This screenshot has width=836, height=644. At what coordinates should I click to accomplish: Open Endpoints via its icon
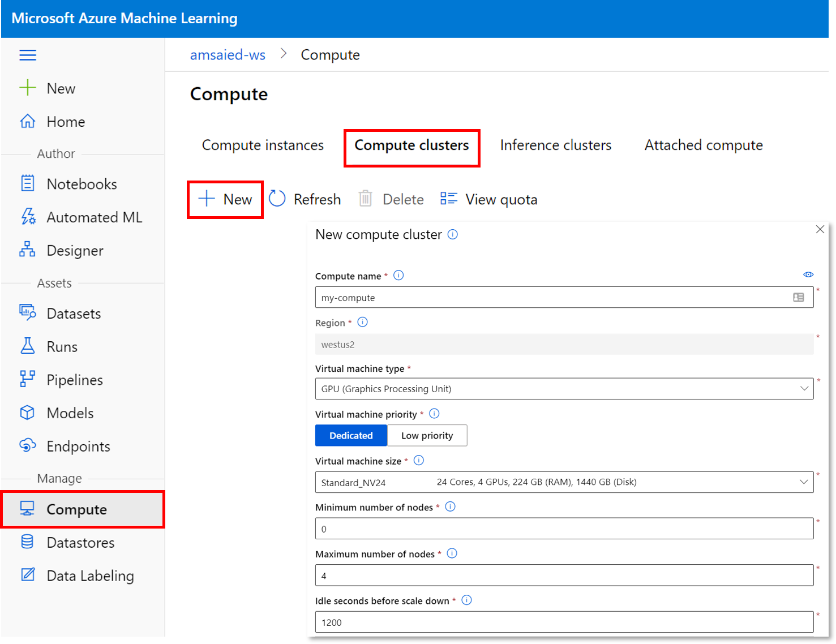[x=28, y=445]
